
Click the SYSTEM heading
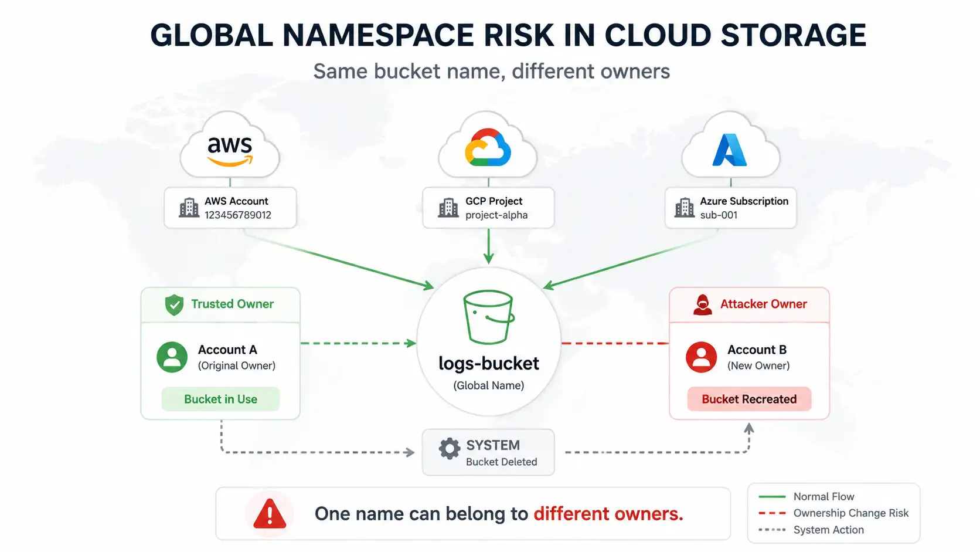pyautogui.click(x=493, y=445)
